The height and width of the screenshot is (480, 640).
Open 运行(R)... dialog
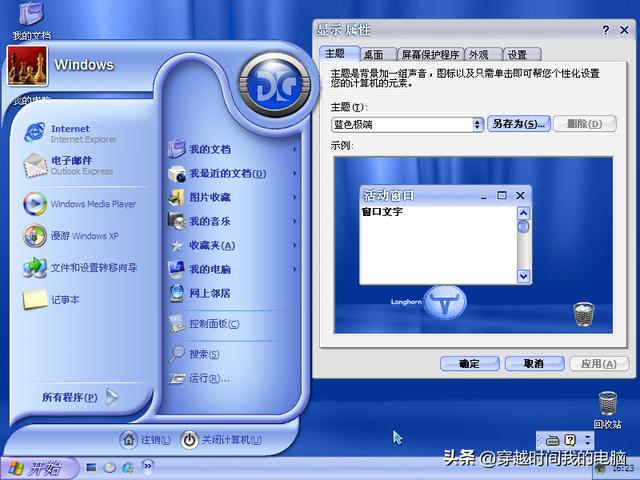[199, 379]
